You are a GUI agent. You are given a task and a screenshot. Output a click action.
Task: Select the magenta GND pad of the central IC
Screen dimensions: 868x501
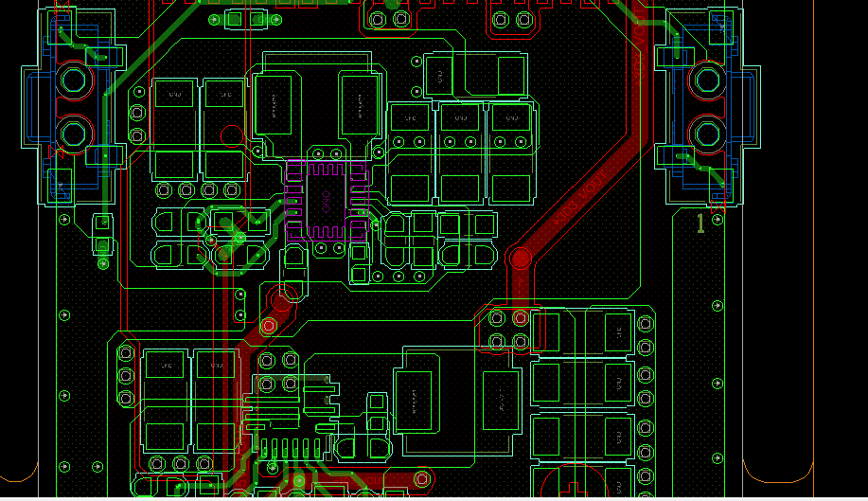[x=326, y=201]
